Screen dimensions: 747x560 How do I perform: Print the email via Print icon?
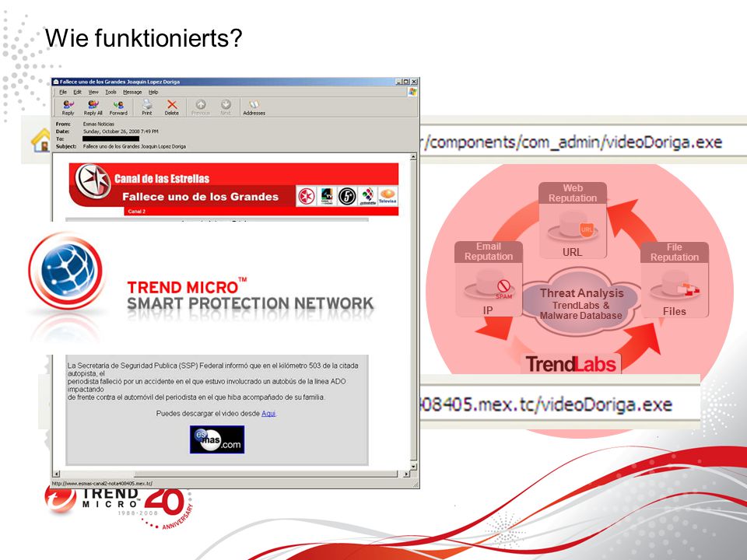tap(147, 107)
